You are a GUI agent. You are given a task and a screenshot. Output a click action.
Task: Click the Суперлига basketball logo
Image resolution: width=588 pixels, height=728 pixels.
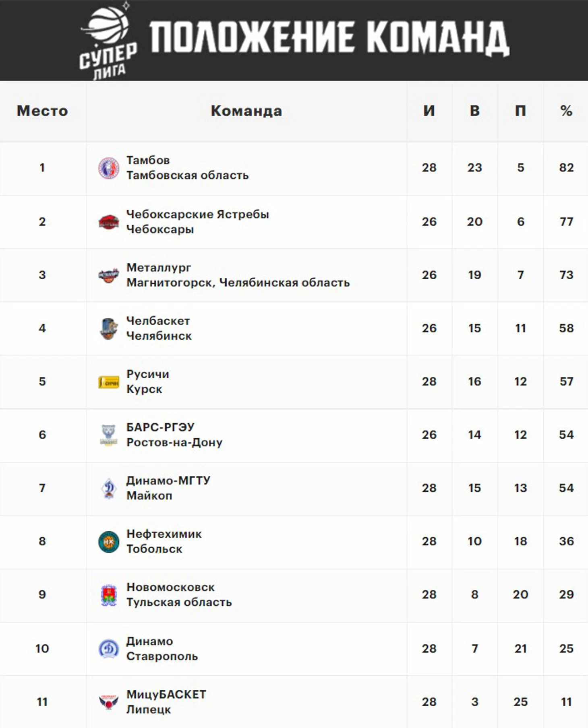coord(109,41)
